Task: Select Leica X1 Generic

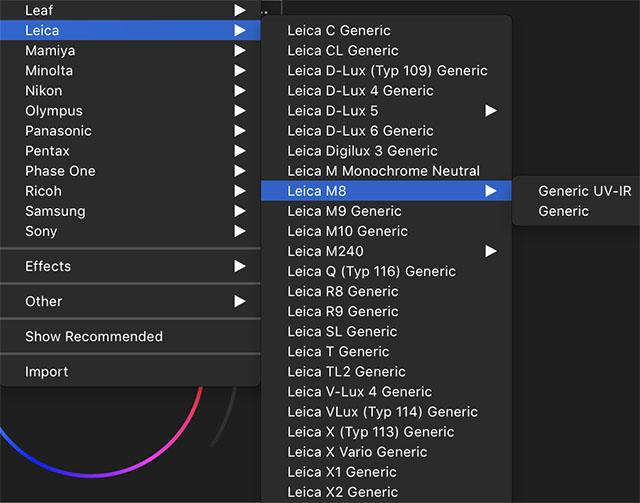Action: [x=386, y=472]
